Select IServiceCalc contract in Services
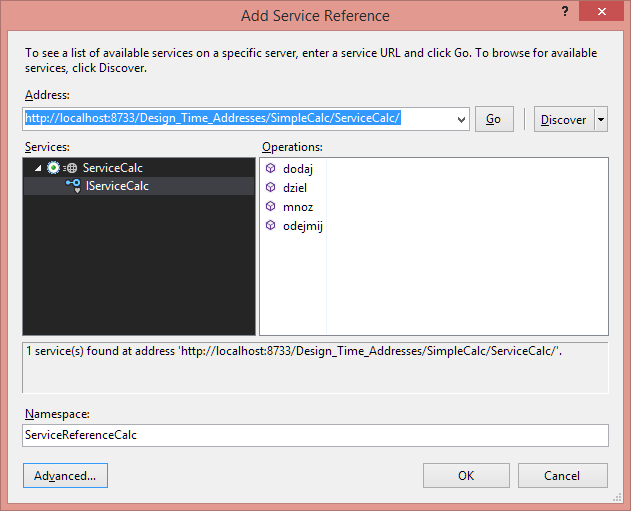631x511 pixels. coord(117,186)
